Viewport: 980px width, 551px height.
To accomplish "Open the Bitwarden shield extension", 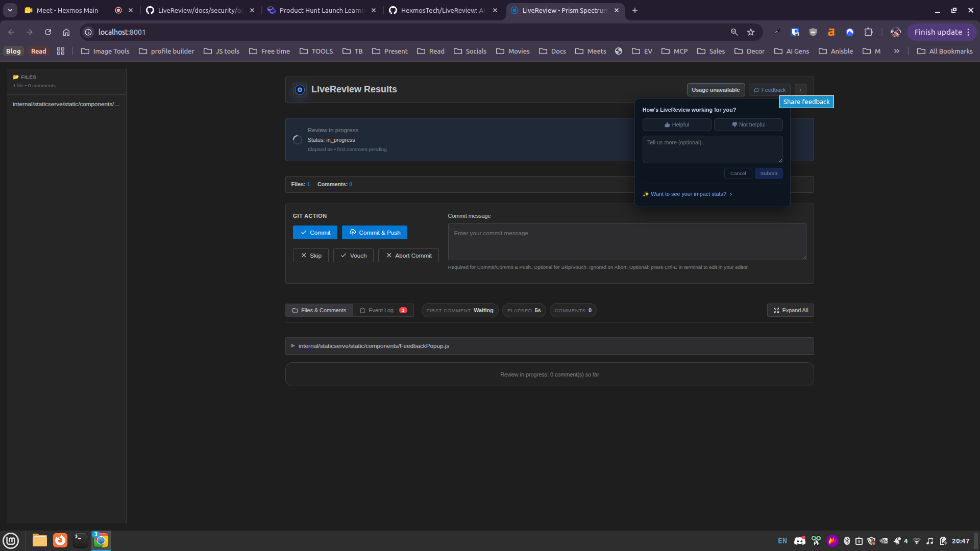I will point(795,32).
